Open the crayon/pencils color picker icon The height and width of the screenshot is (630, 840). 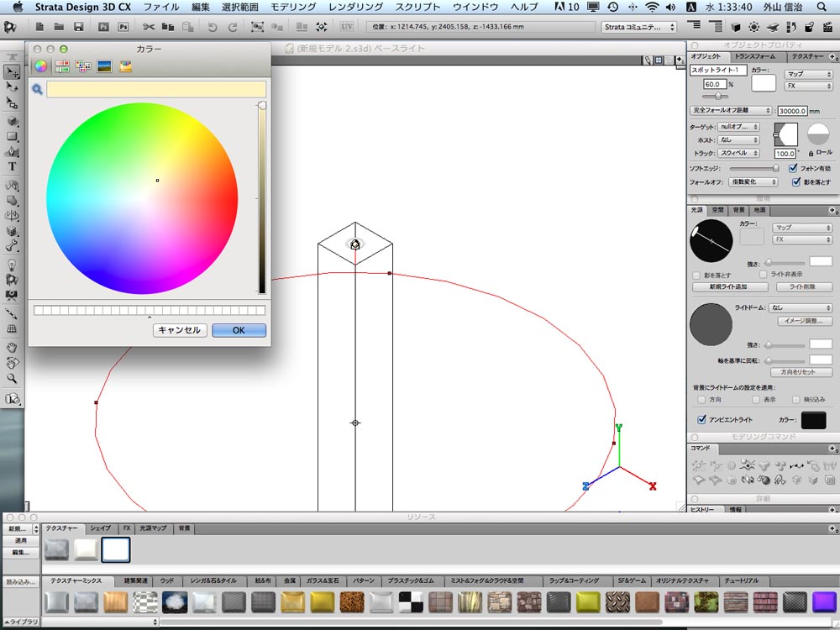125,66
